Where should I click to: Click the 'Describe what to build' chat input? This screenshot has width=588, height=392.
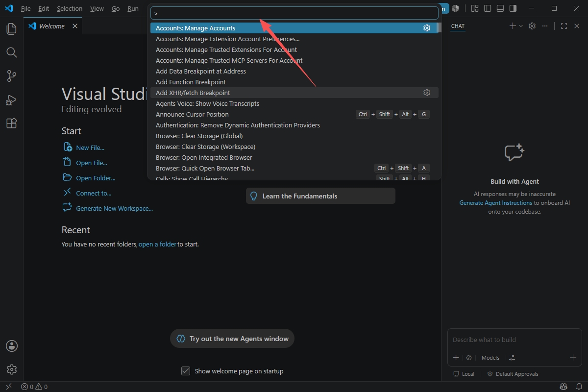514,340
